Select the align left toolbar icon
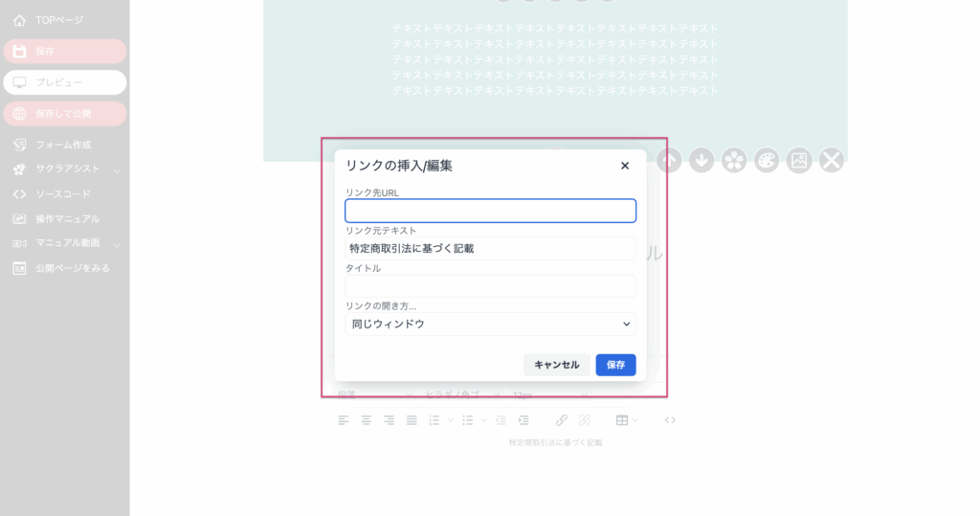 344,420
